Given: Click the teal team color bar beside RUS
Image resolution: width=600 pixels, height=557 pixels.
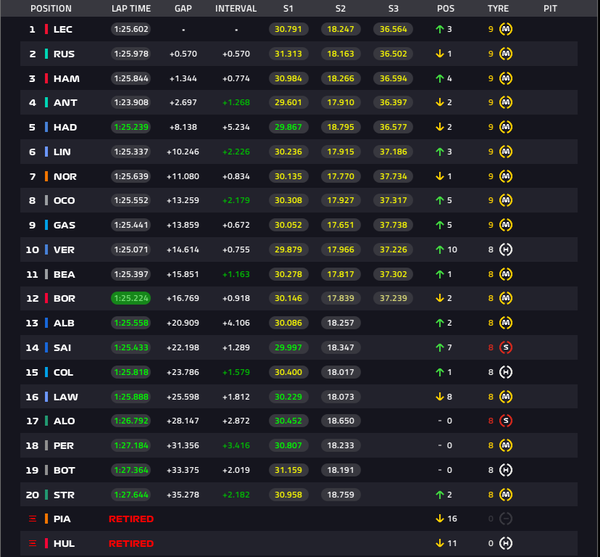Looking at the screenshot, I should (46, 54).
